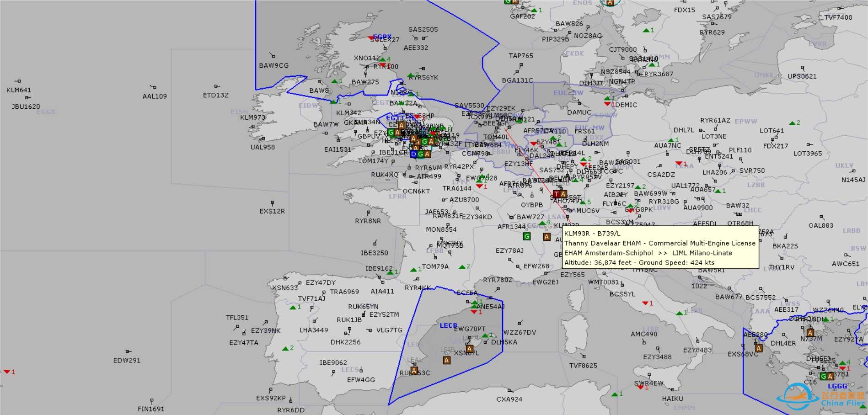Select the AAL109 aircraft marker
This screenshot has height=415, width=868.
coord(154,87)
